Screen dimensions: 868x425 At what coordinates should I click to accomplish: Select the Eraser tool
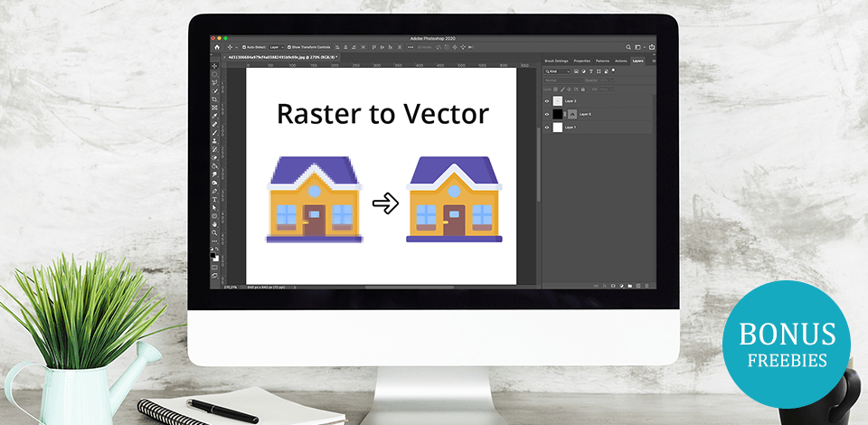click(x=215, y=157)
